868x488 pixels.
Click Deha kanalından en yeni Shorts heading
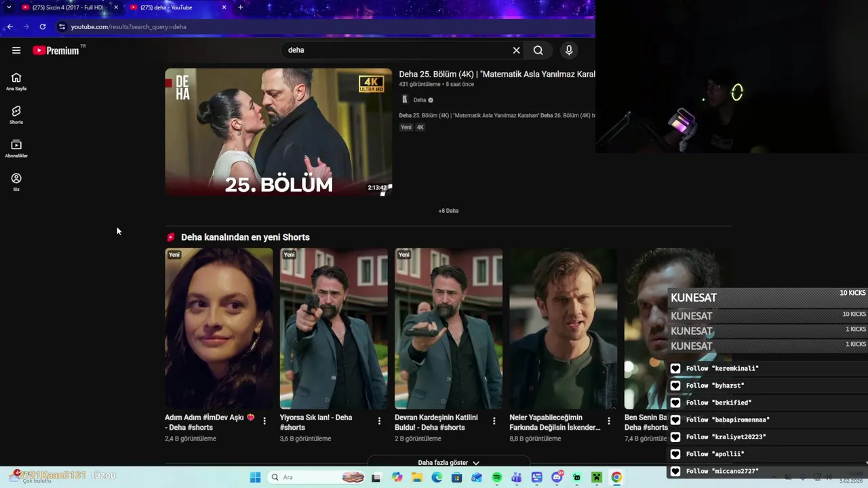[245, 237]
